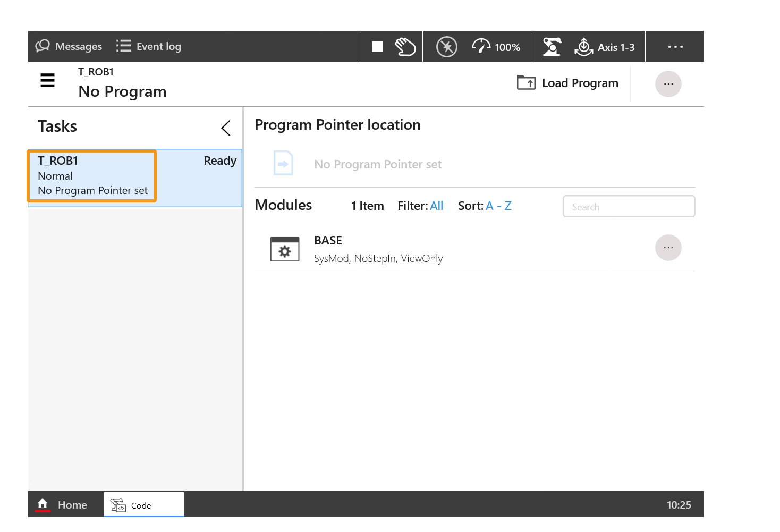Click the hand guiding icon

405,47
